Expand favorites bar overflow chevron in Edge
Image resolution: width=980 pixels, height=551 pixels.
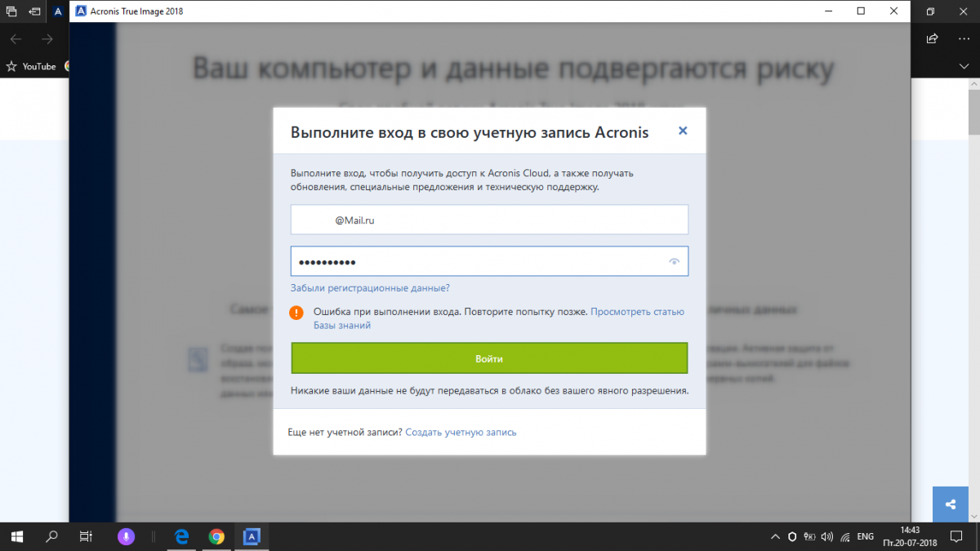pyautogui.click(x=964, y=66)
